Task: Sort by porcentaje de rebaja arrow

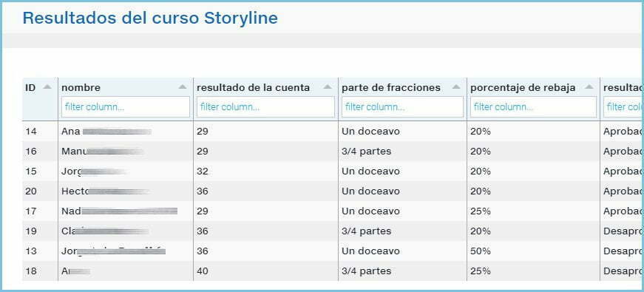Action: [x=589, y=87]
